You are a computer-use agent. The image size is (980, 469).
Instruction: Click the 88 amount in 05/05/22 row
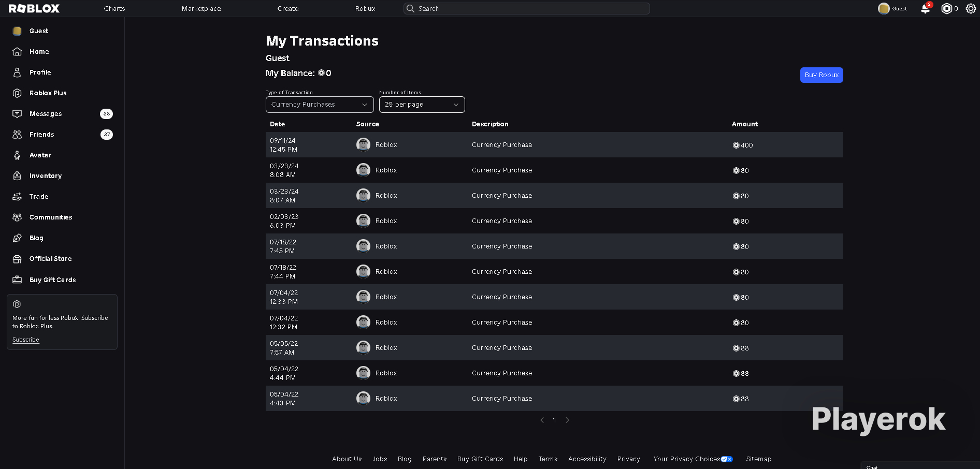[741, 348]
